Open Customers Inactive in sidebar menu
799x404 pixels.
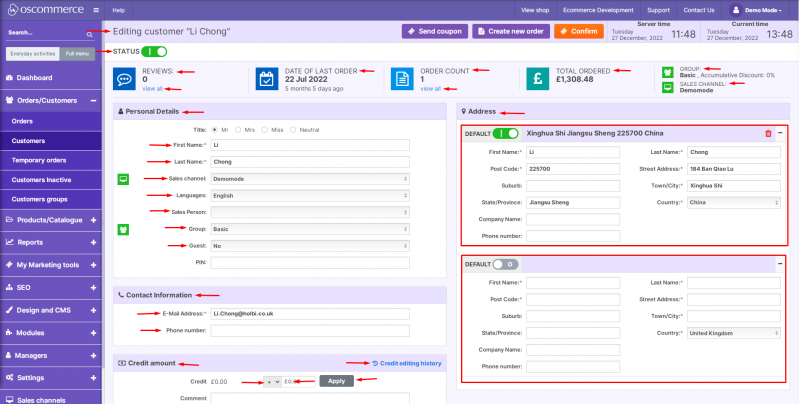(x=50, y=179)
